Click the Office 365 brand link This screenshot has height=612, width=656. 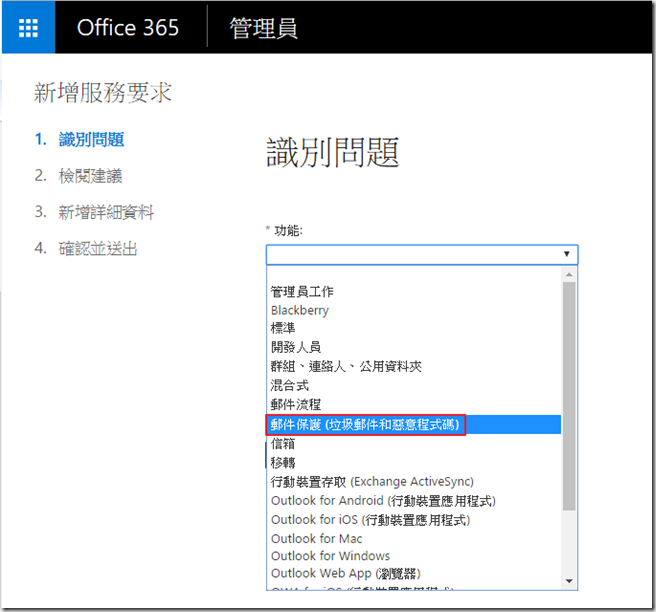coord(128,27)
